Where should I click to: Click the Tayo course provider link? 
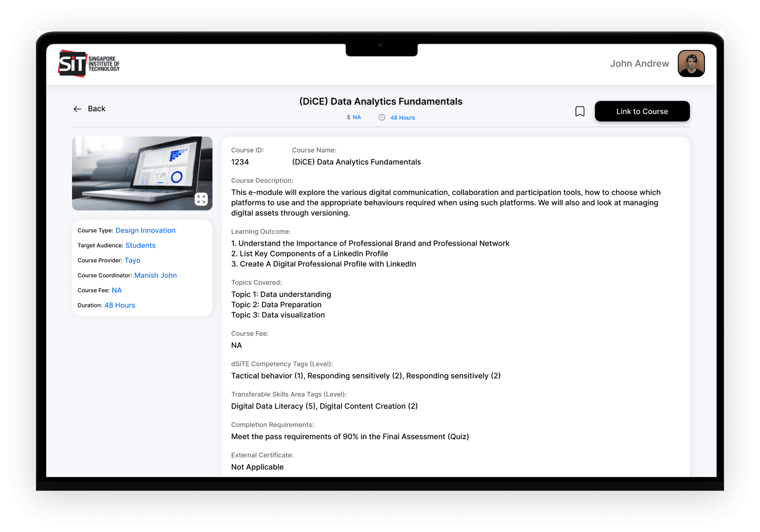[132, 260]
